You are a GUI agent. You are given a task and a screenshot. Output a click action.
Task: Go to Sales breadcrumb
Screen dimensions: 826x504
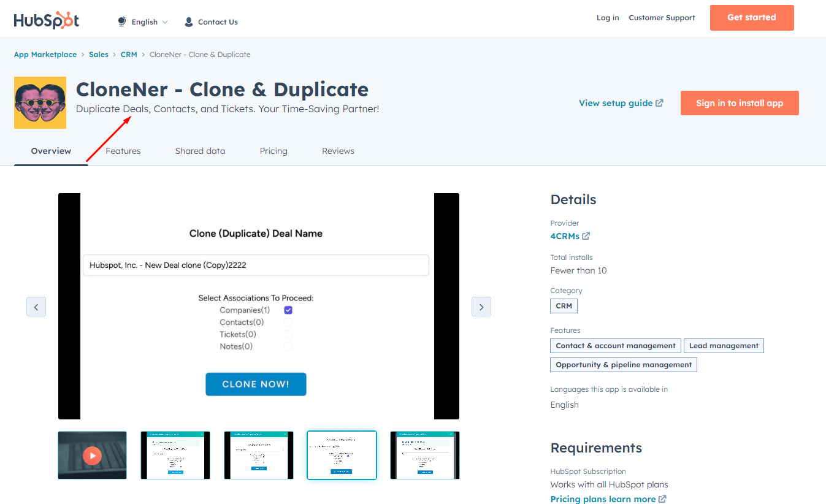(x=99, y=55)
